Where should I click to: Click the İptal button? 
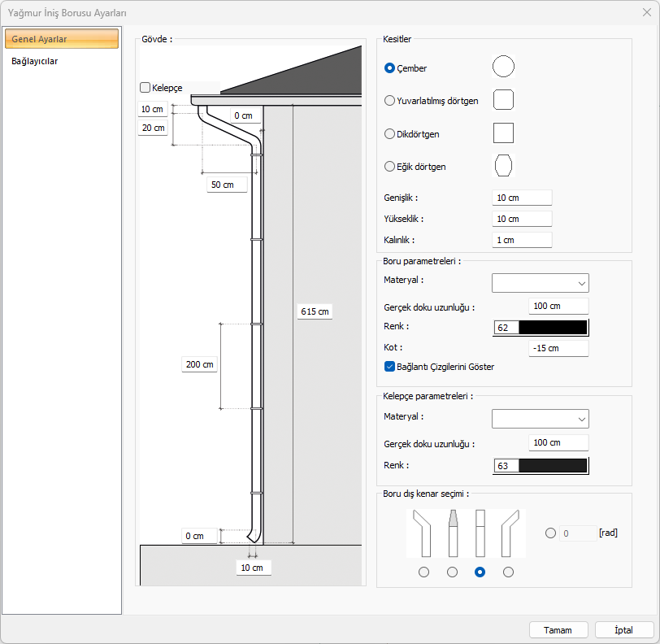pos(623,630)
